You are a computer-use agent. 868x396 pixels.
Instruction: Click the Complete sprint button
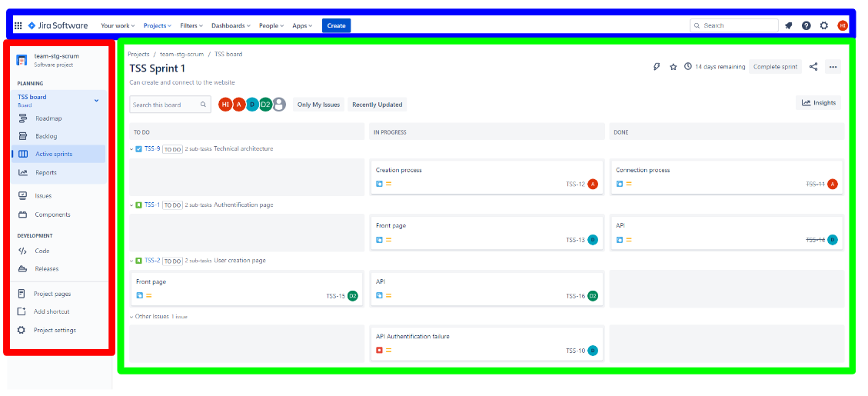point(775,67)
